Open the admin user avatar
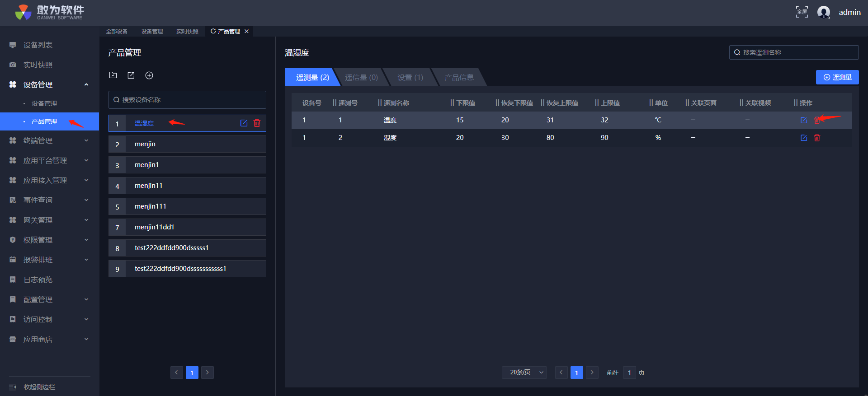 pyautogui.click(x=824, y=12)
